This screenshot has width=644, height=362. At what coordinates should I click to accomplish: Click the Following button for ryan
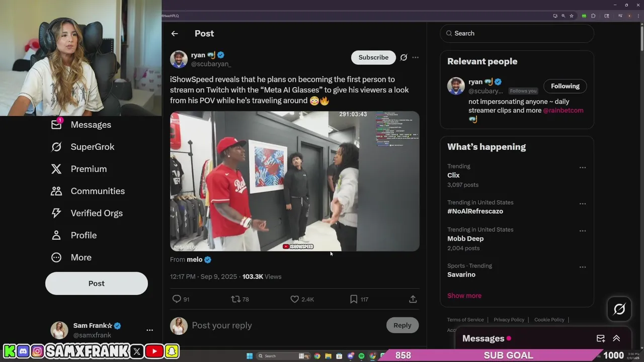[x=565, y=86]
